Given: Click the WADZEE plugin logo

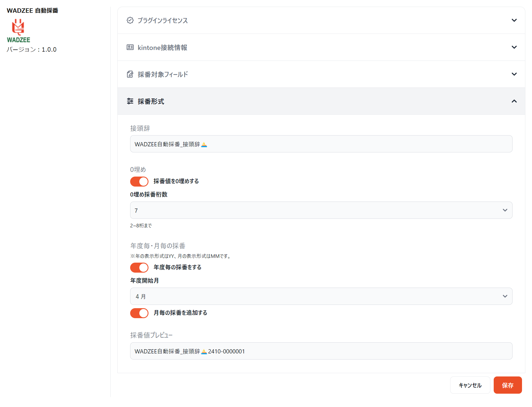Looking at the screenshot, I should pyautogui.click(x=18, y=31).
